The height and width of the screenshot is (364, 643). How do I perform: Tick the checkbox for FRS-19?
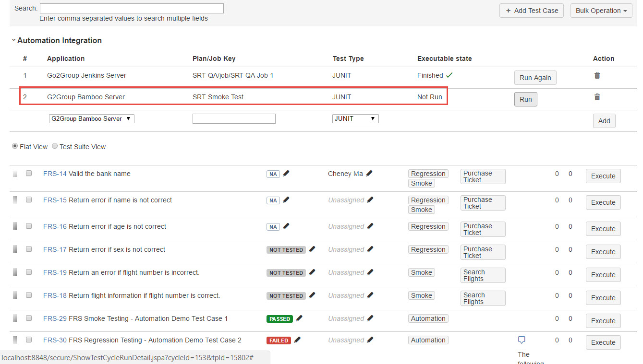29,272
